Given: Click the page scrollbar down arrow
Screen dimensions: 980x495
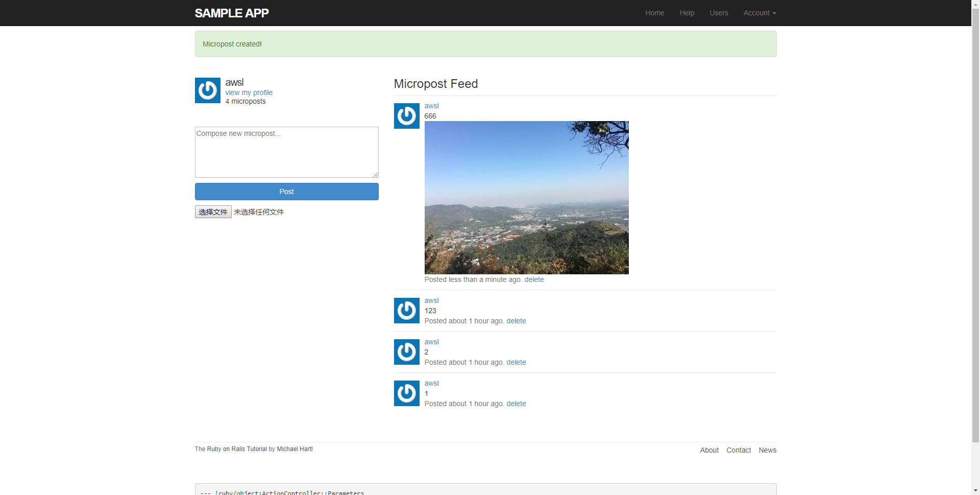Looking at the screenshot, I should [x=975, y=491].
